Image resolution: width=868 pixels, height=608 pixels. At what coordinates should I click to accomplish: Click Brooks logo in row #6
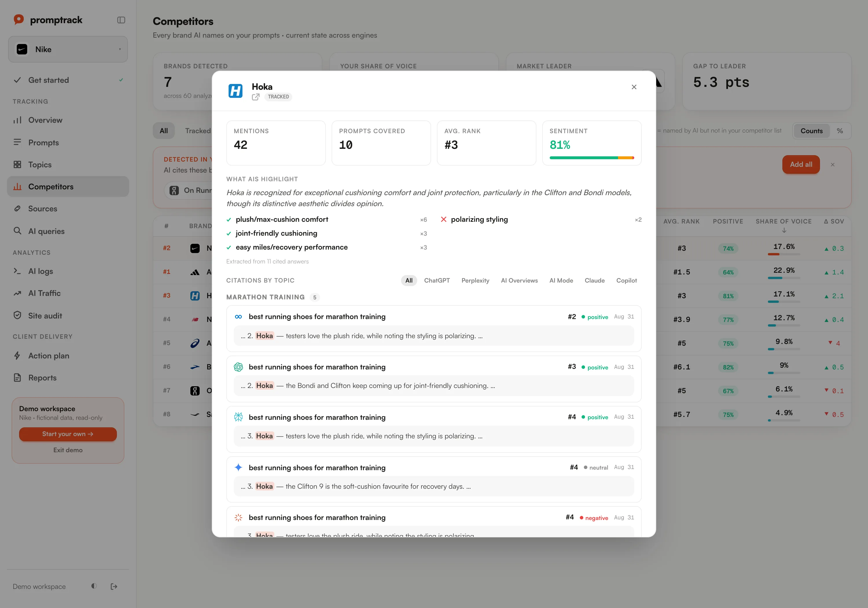[x=195, y=367]
